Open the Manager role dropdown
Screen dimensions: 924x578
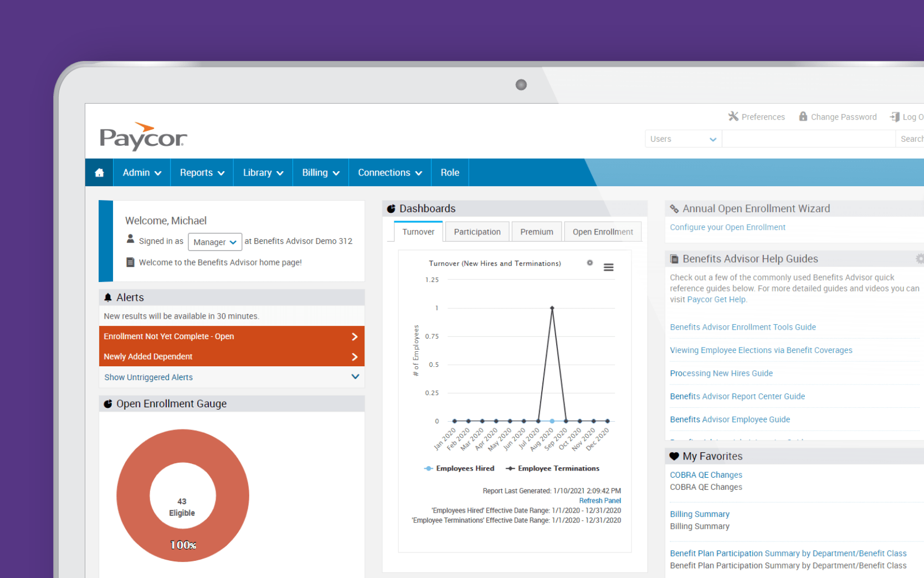tap(215, 242)
